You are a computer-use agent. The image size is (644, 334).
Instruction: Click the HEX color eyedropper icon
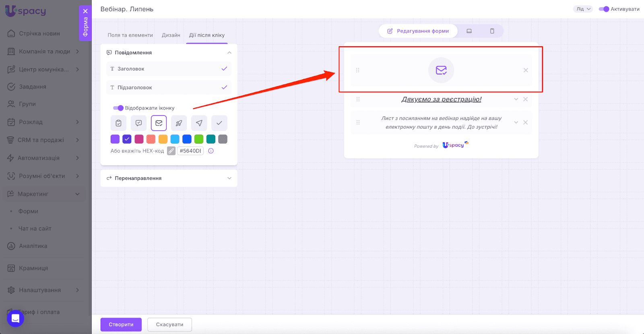pos(171,151)
